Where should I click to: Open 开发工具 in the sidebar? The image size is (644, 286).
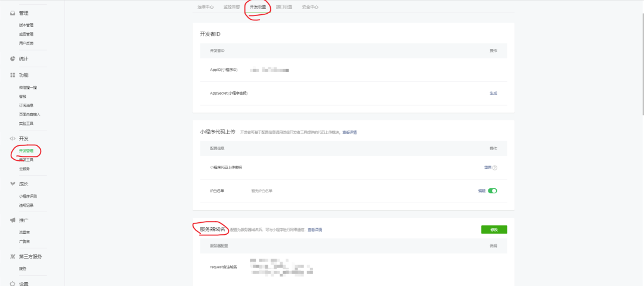(x=26, y=160)
